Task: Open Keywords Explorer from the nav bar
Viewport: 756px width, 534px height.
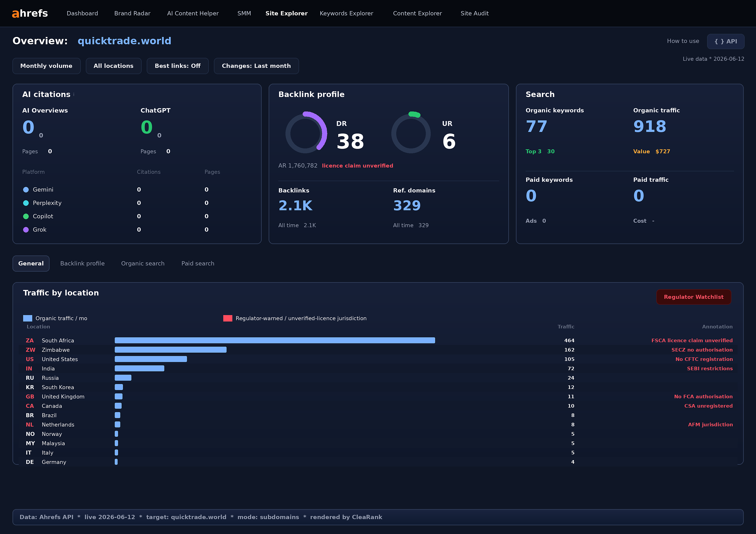Action: 346,14
